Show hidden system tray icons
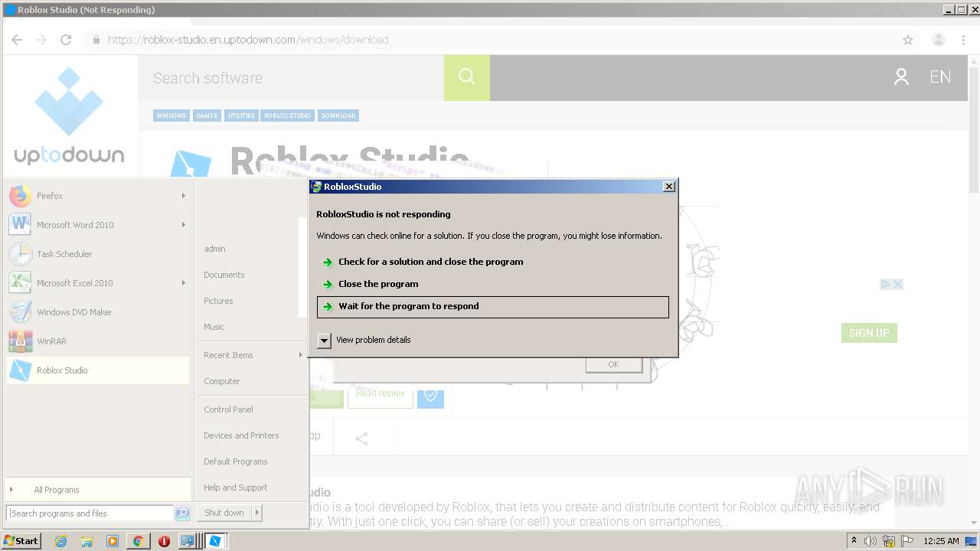The image size is (980, 551). [854, 540]
